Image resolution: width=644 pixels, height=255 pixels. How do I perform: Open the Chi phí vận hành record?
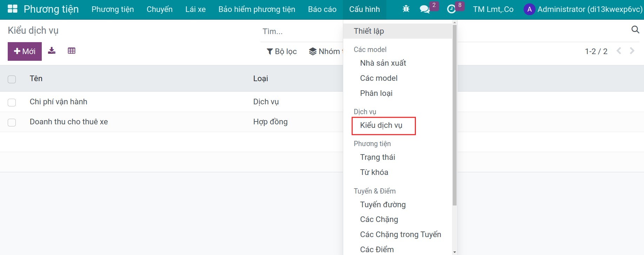click(59, 102)
